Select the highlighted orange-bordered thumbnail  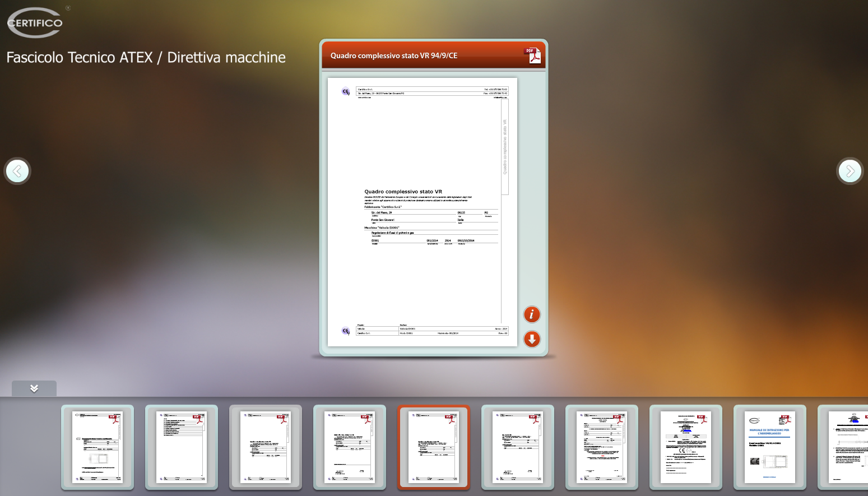(x=434, y=447)
